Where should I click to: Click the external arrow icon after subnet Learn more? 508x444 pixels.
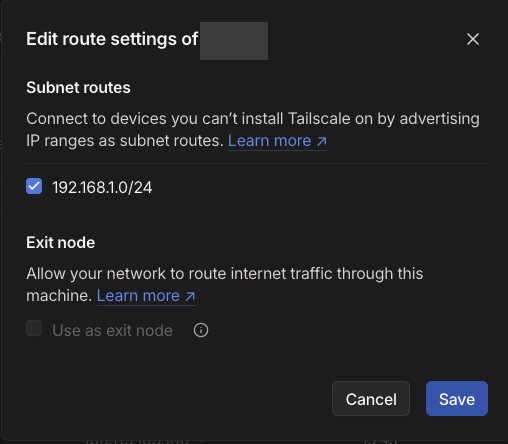coord(322,141)
